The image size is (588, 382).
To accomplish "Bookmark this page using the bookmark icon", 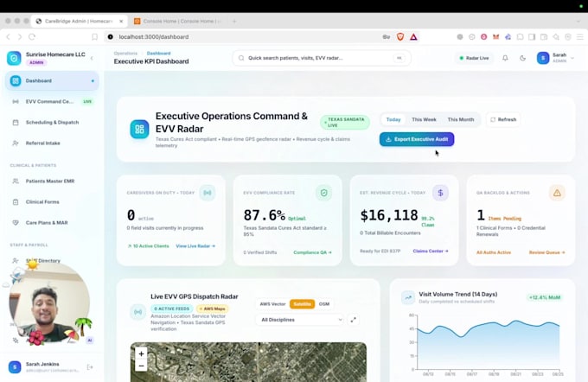I will pyautogui.click(x=94, y=37).
